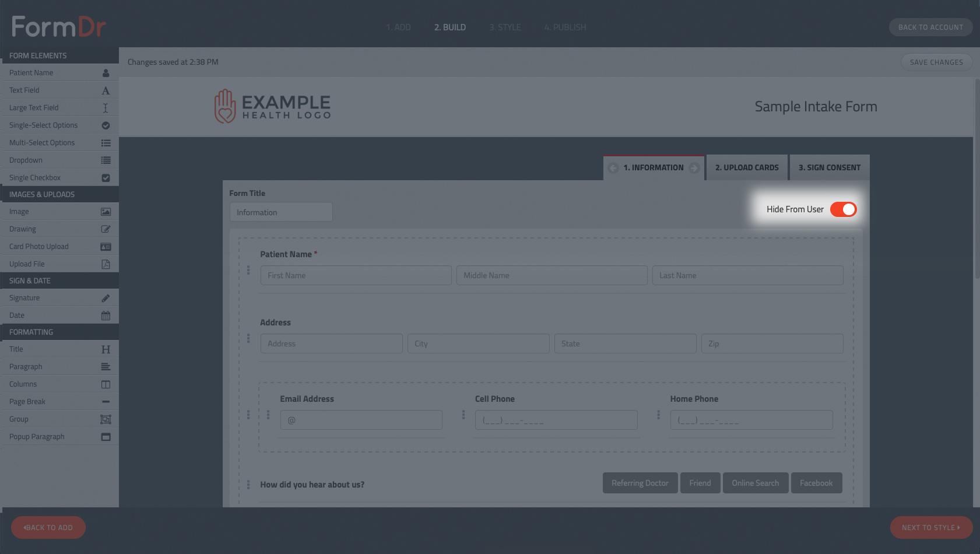Click the Cell Phone input field
This screenshot has height=554, width=980.
click(x=556, y=420)
